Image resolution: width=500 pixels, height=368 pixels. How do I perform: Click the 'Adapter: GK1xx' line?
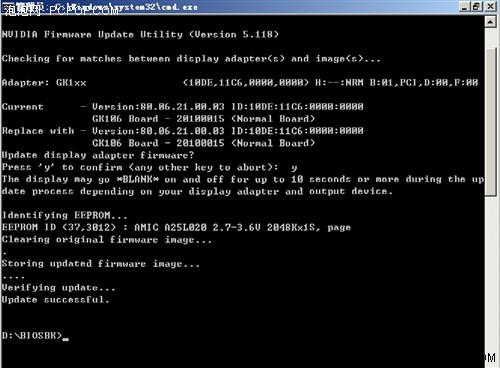coord(240,83)
